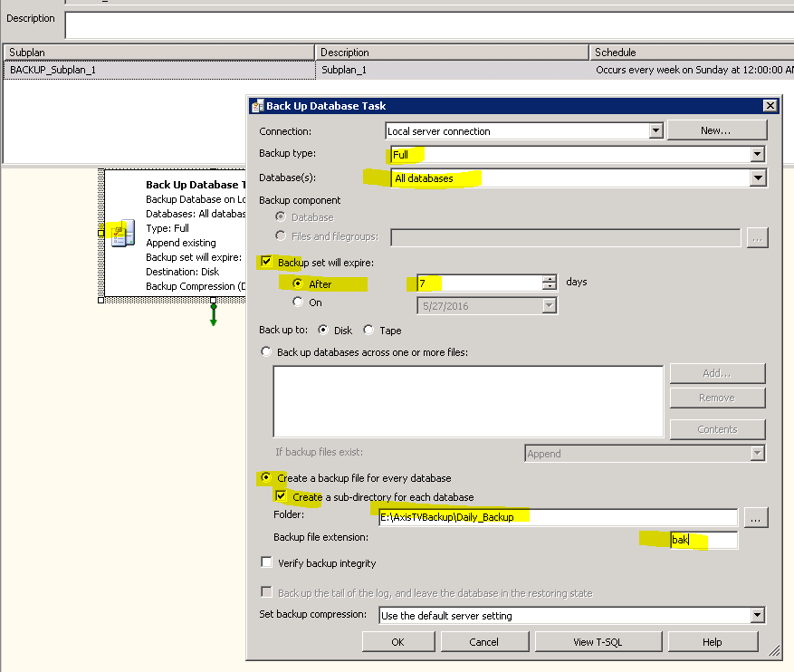The image size is (794, 672).
Task: Open the expiry date picker dropdown
Action: (x=549, y=306)
